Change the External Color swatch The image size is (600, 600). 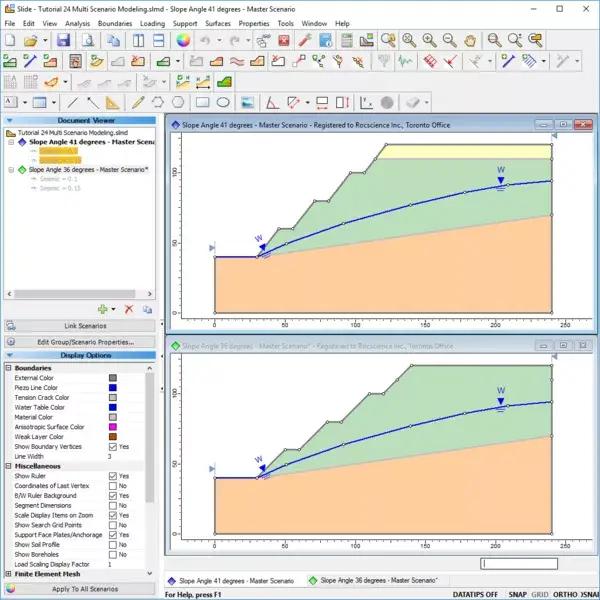pyautogui.click(x=113, y=378)
